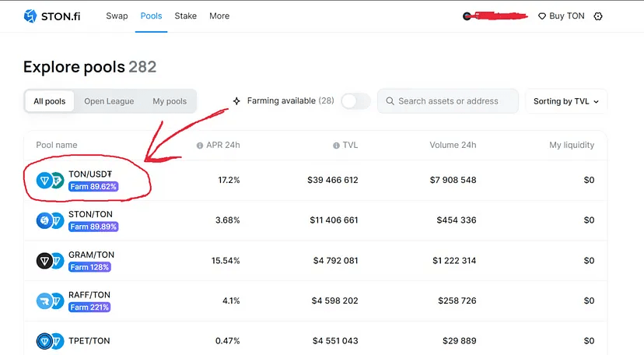Click the $4 598 202 TVL value
The image size is (644, 355).
(x=334, y=301)
